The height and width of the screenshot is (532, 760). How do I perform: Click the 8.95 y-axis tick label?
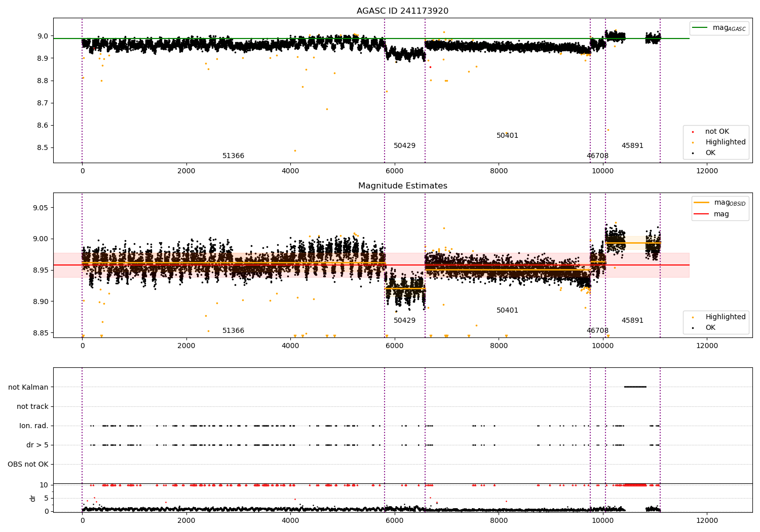[x=41, y=271]
